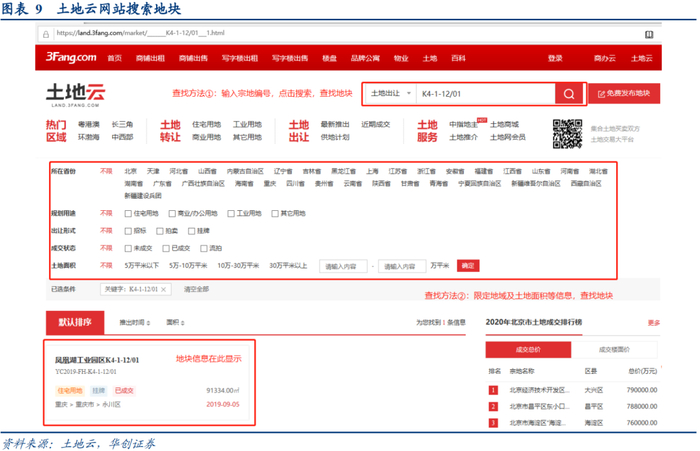Click the maximum land area input field

[402, 266]
